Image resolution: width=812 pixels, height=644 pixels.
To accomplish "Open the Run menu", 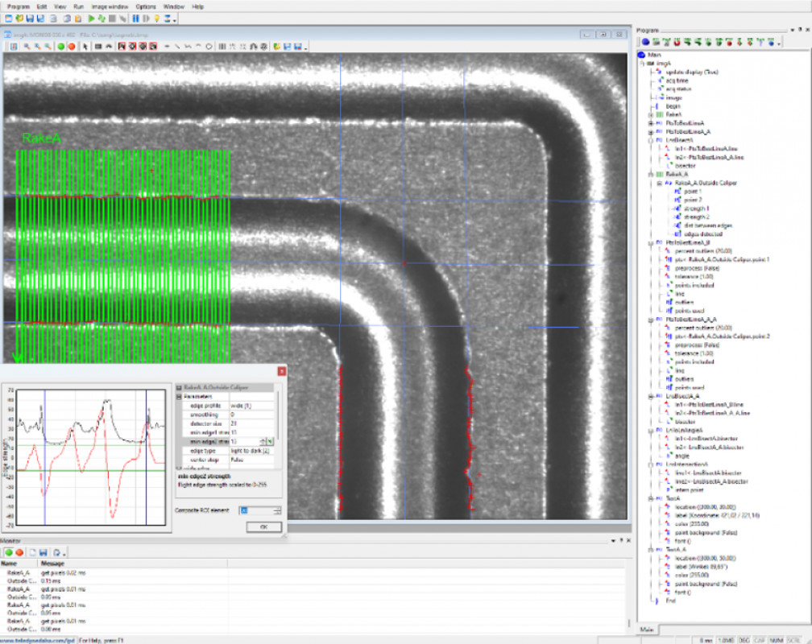I will click(78, 6).
